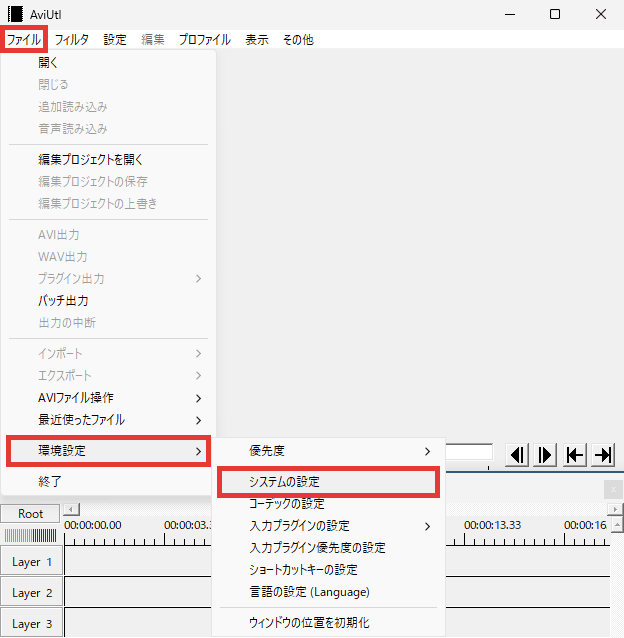Click the AviUtl app icon in title bar
This screenshot has height=638, width=624.
pos(15,14)
